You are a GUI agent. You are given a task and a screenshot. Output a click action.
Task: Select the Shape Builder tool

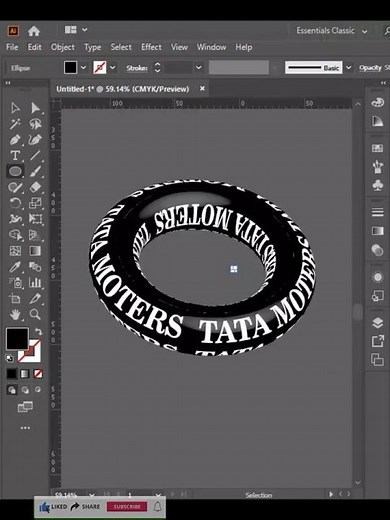15,235
